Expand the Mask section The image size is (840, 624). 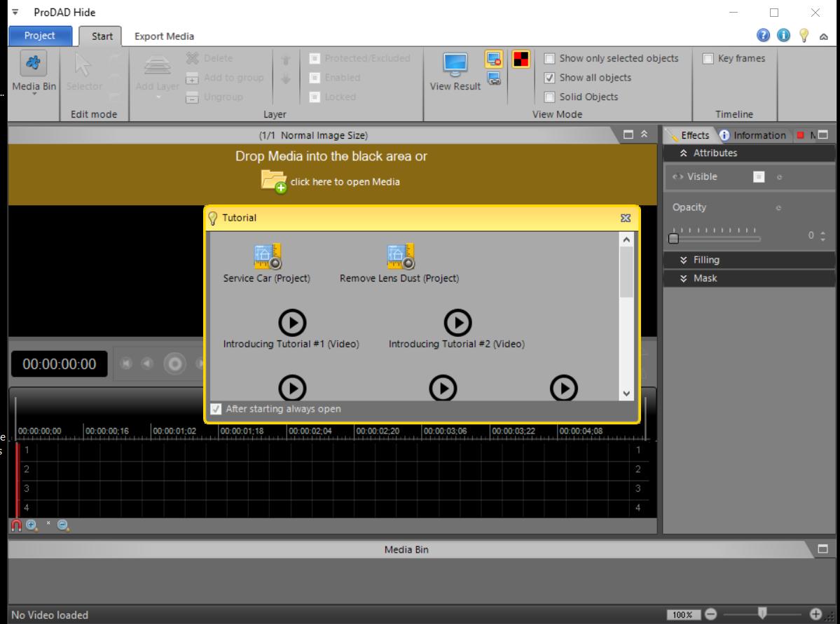[684, 279]
